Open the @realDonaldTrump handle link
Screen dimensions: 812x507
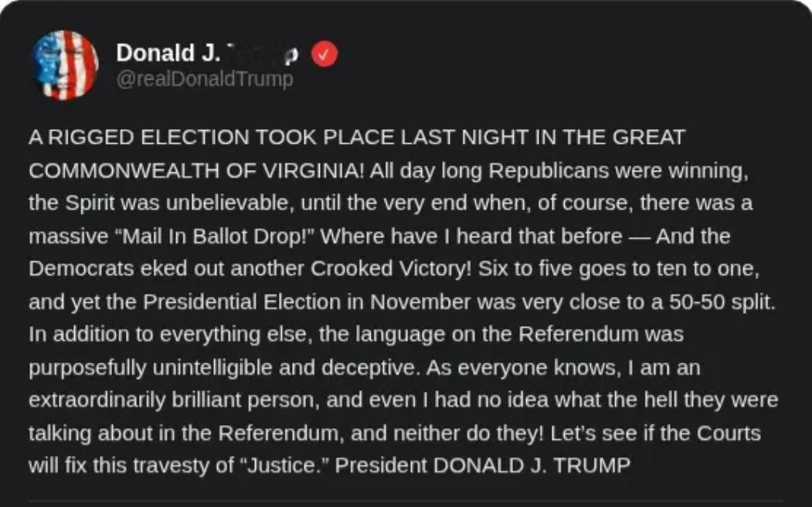point(204,79)
